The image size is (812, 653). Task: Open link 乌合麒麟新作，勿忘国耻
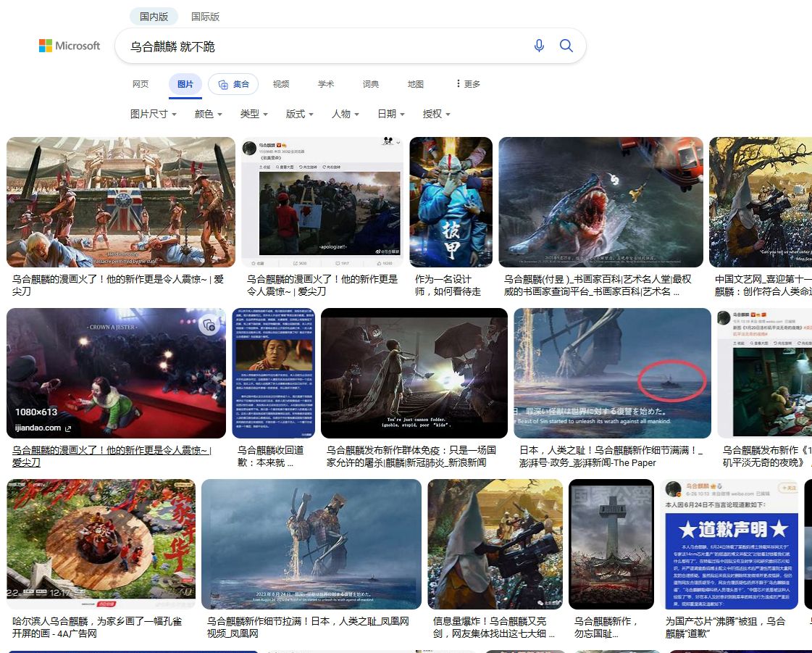(606, 628)
